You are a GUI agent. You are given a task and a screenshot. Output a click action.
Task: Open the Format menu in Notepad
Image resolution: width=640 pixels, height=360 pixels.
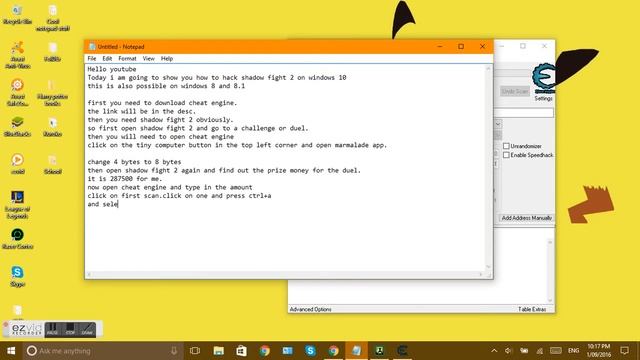pyautogui.click(x=127, y=59)
